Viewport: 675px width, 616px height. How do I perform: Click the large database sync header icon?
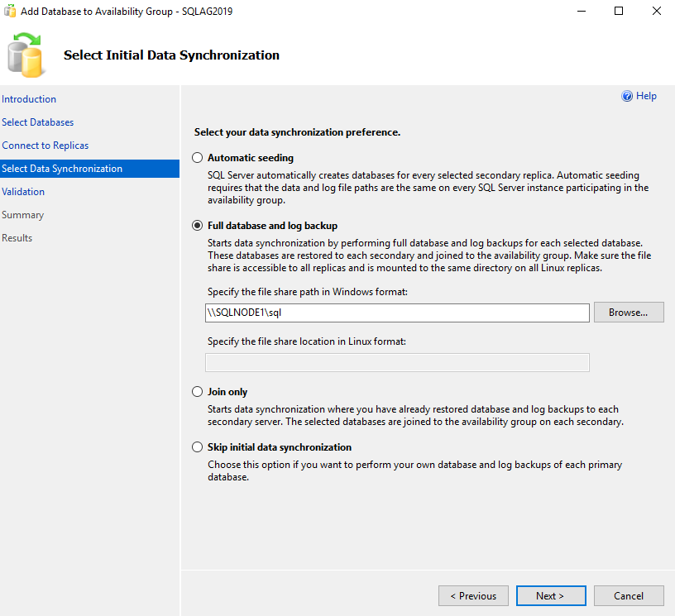coord(26,55)
